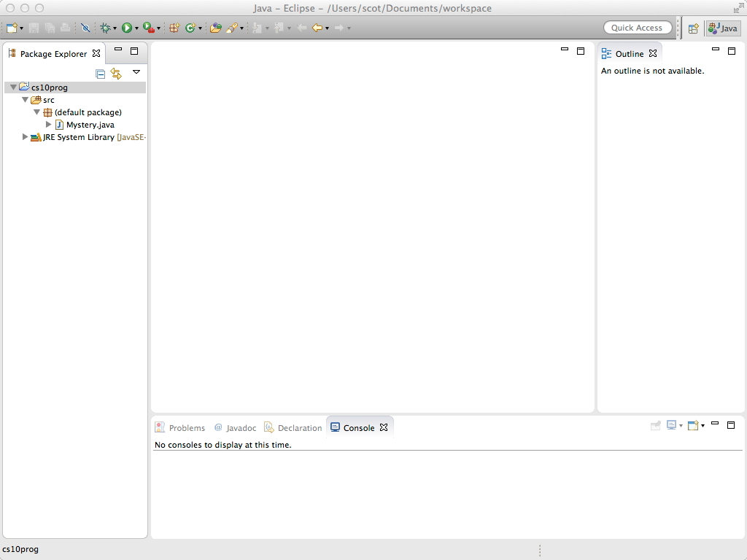747x560 pixels.
Task: Maximize the Outline panel
Action: [732, 51]
